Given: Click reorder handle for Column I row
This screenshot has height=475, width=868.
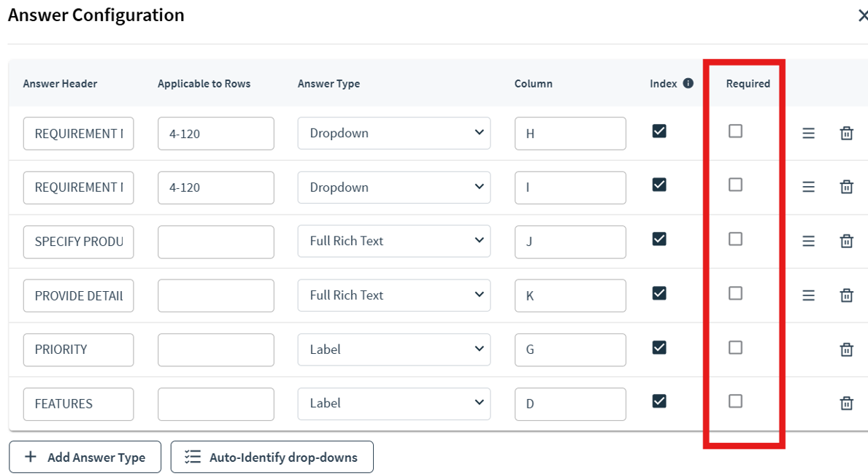Looking at the screenshot, I should tap(808, 187).
